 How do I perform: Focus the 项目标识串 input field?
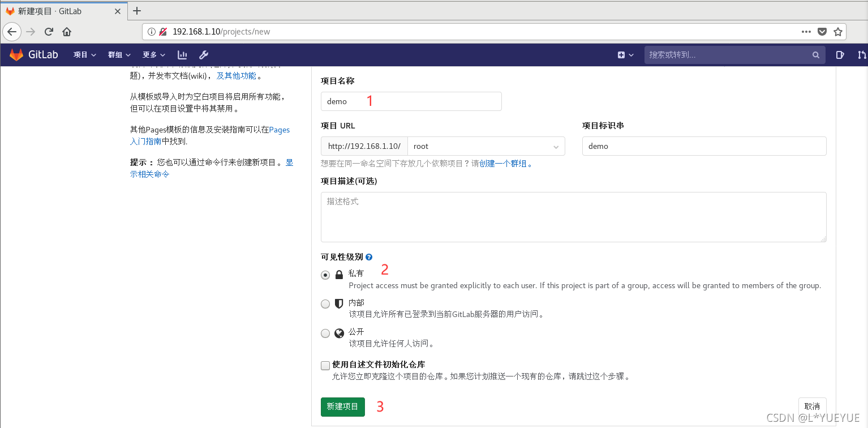704,146
